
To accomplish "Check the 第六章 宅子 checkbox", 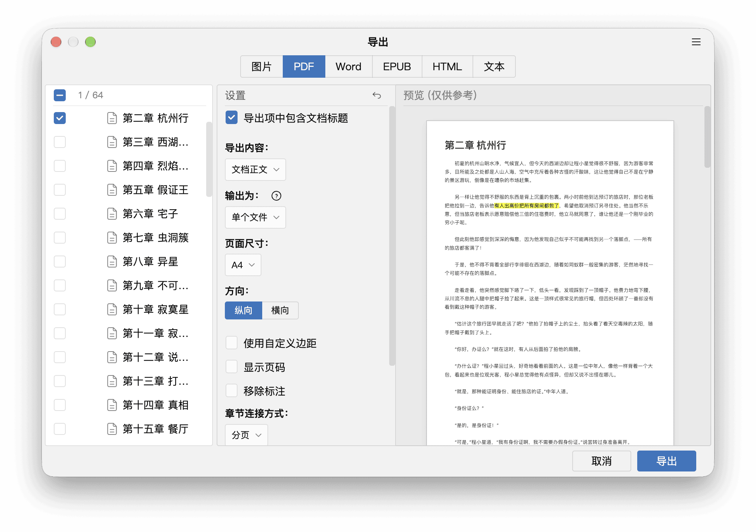I will [60, 214].
